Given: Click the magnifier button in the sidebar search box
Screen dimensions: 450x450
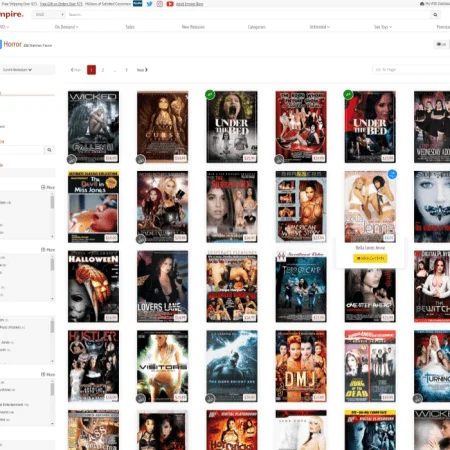Looking at the screenshot, I should (x=49, y=150).
